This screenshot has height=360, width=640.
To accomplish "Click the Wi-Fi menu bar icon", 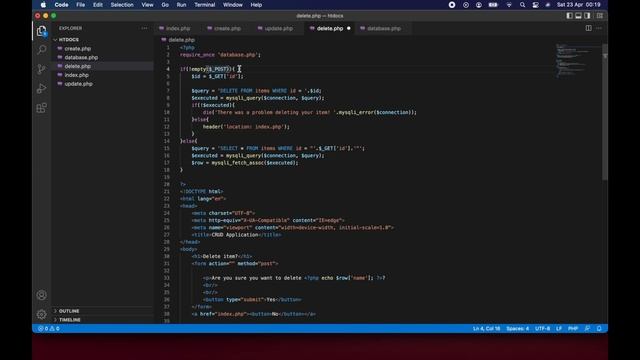I will 509,5.
